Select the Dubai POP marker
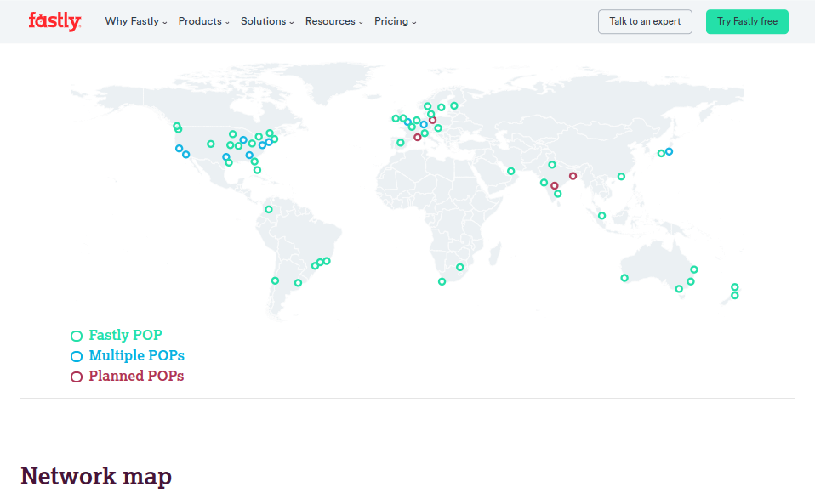Image resolution: width=815 pixels, height=504 pixels. [511, 172]
